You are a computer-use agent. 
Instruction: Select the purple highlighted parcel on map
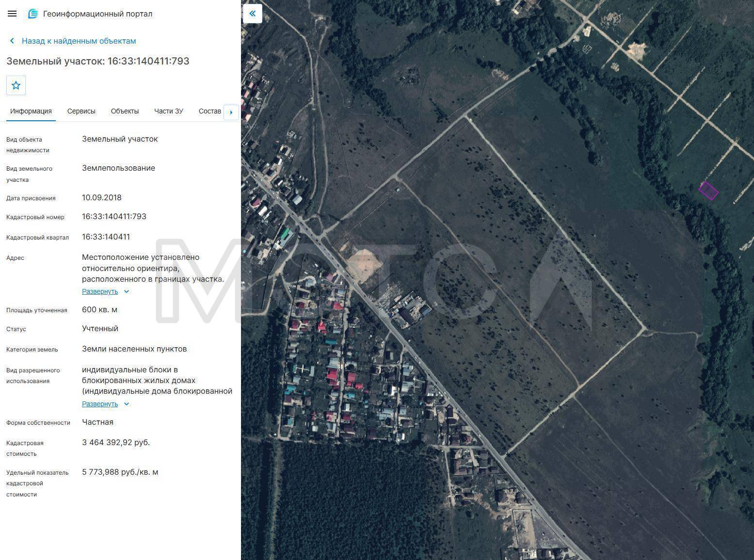(708, 191)
